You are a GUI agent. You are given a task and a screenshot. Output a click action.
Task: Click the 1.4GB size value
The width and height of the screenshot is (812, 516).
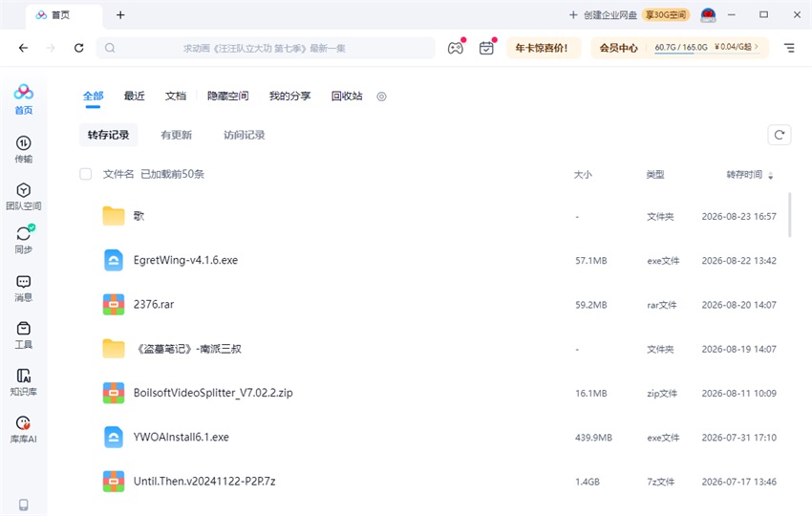(x=588, y=482)
